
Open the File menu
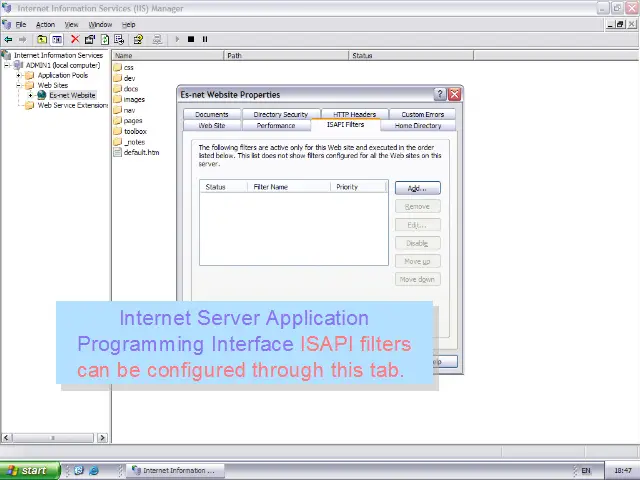click(x=21, y=24)
